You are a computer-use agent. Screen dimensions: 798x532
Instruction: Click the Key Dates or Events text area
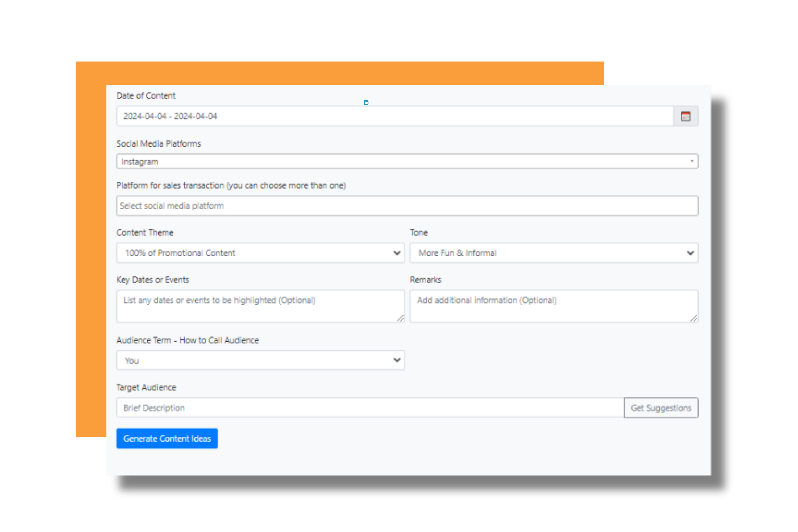pos(260,306)
